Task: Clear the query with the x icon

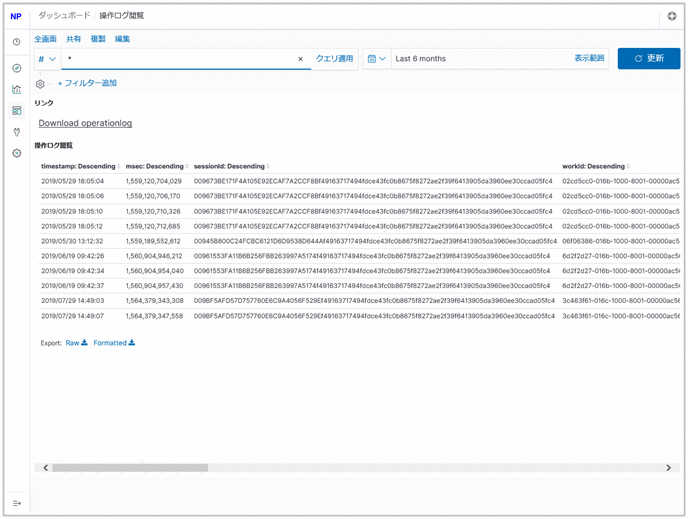Action: [x=300, y=59]
